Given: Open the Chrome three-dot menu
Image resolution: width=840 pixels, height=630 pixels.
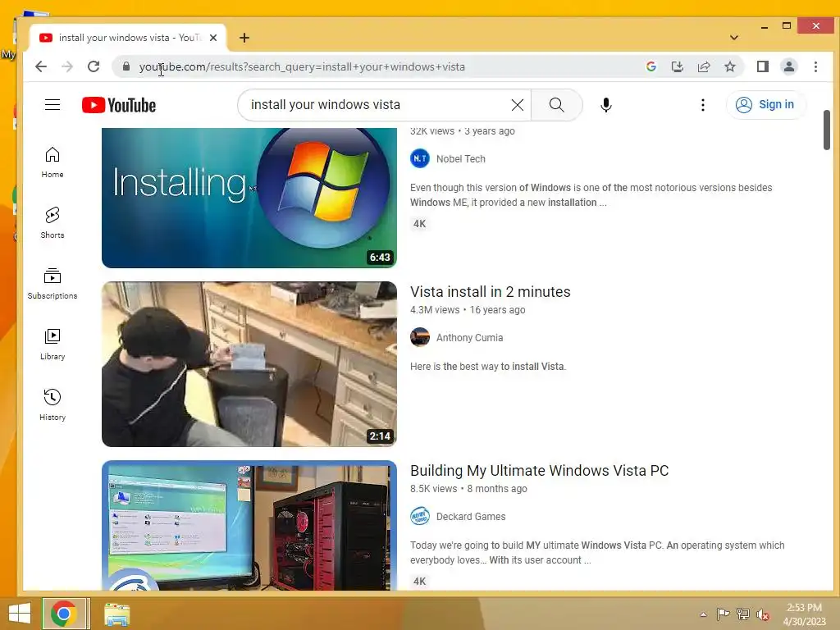Looking at the screenshot, I should [x=815, y=66].
